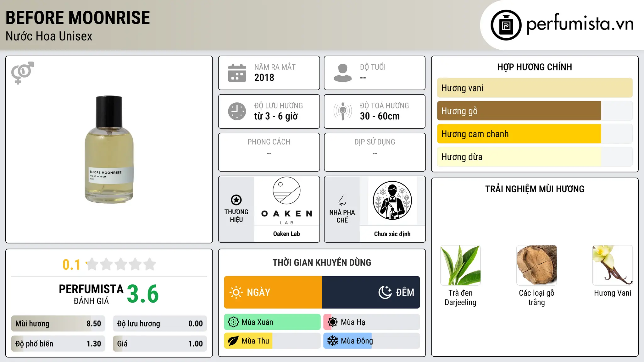Click the Độ lưu hương 0.00 score bar
Image resolution: width=644 pixels, height=362 pixels.
coord(160,324)
